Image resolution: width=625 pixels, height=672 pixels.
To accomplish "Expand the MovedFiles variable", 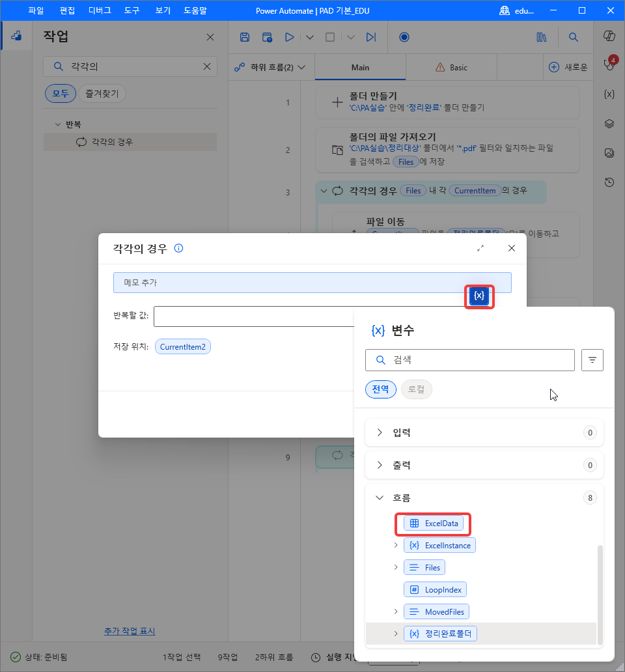I will [x=396, y=611].
